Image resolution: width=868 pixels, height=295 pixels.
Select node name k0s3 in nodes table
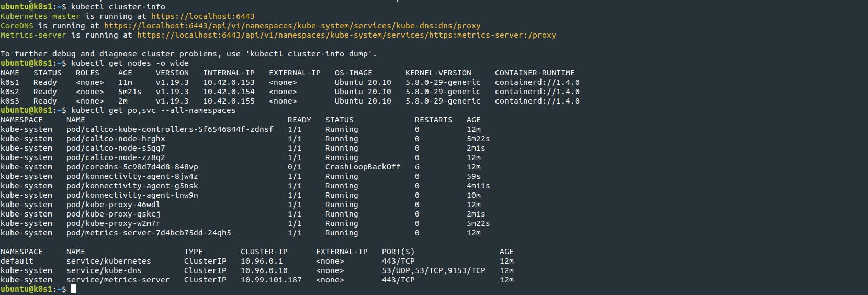10,101
